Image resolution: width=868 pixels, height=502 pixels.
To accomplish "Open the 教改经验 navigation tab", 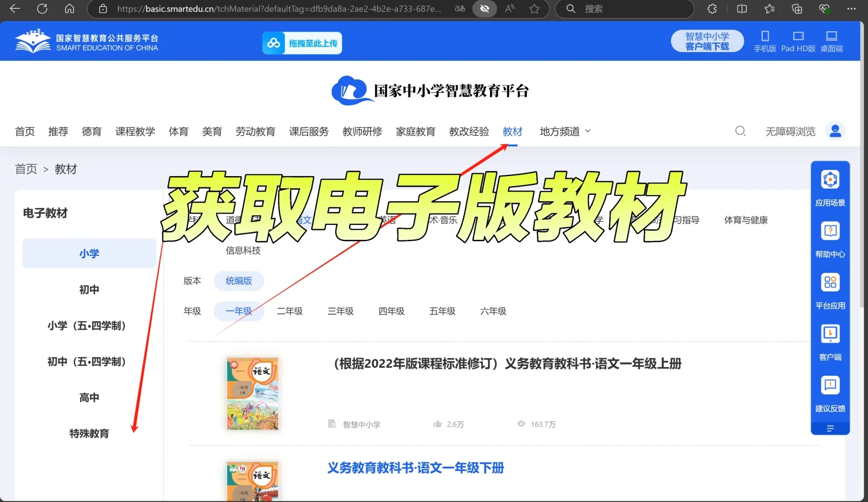I will click(x=469, y=132).
